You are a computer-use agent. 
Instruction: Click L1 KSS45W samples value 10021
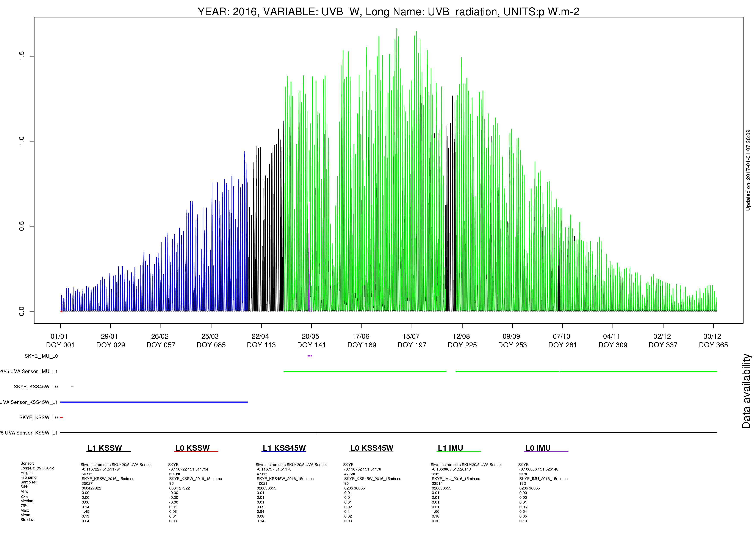click(262, 484)
